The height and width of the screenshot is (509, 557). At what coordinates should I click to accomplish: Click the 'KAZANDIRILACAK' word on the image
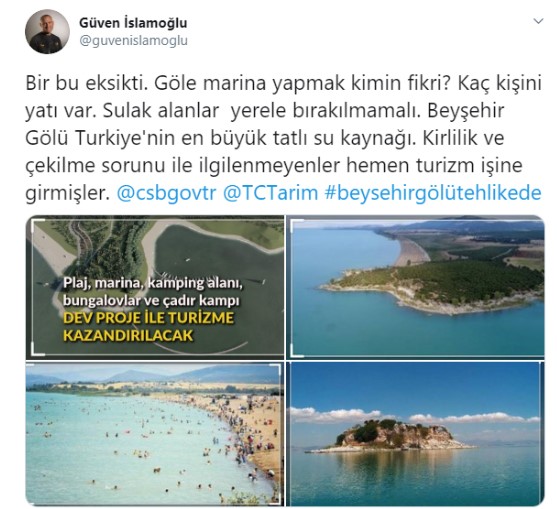click(x=128, y=335)
